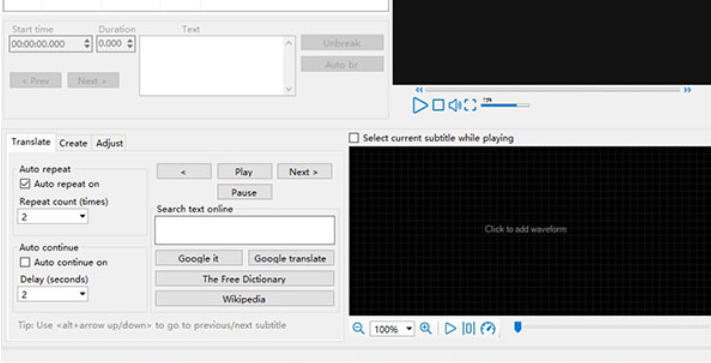Click the Unbreak button

coord(342,43)
